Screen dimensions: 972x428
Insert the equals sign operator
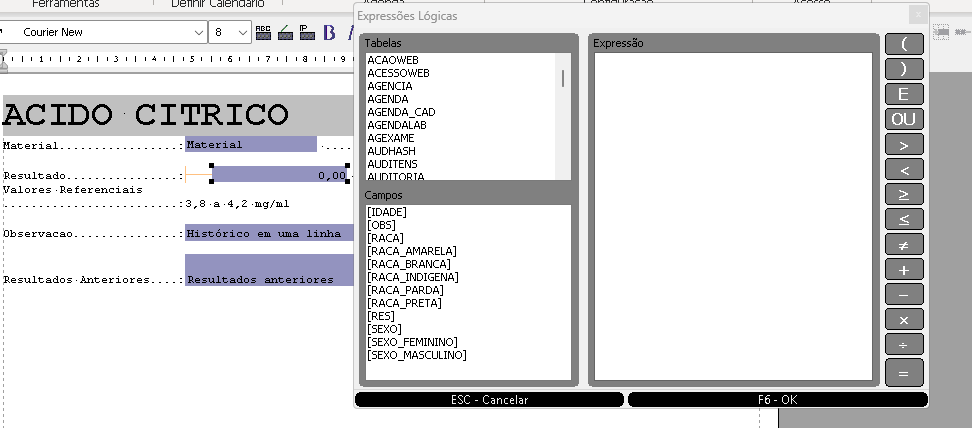(904, 372)
